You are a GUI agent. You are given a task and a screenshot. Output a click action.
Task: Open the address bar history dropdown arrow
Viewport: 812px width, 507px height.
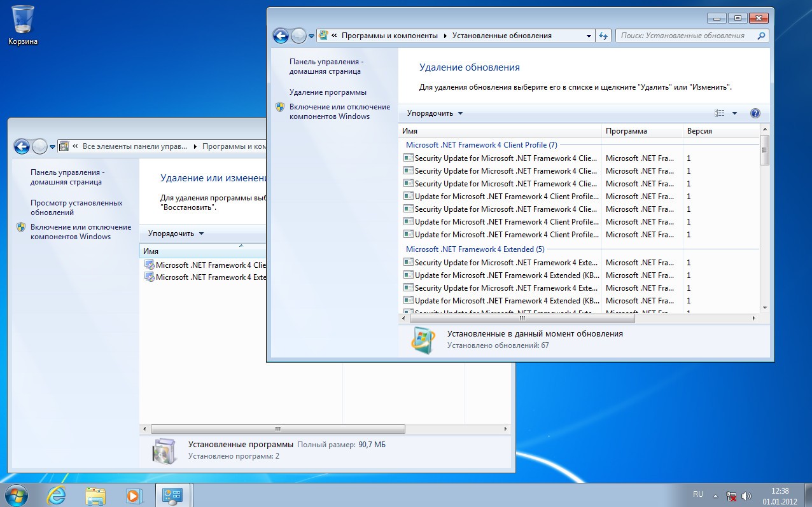coord(587,36)
